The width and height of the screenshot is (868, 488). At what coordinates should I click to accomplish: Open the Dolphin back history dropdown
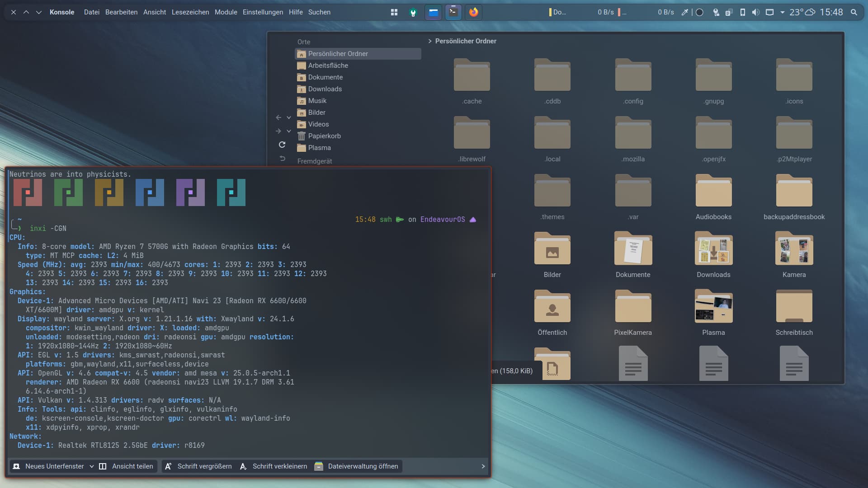click(289, 117)
